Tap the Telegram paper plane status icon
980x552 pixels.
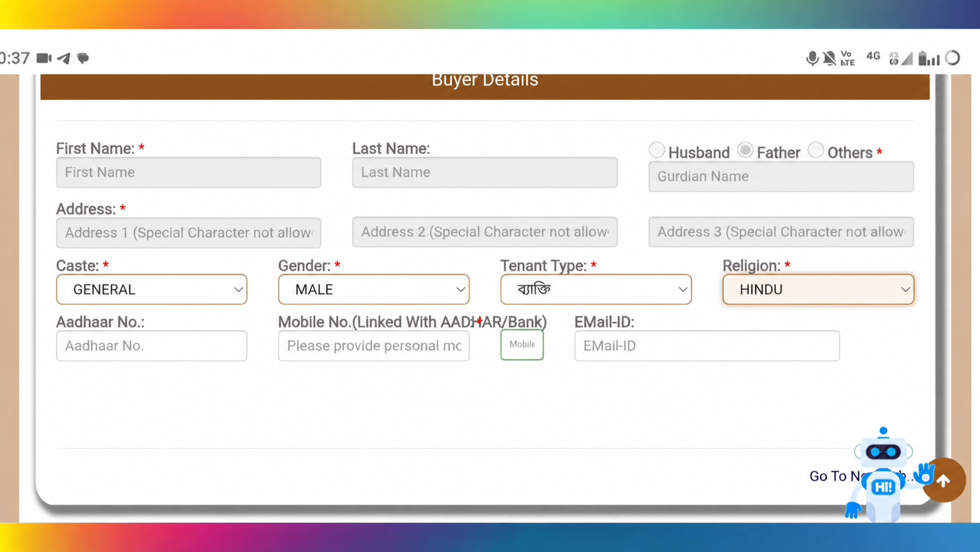coord(64,58)
